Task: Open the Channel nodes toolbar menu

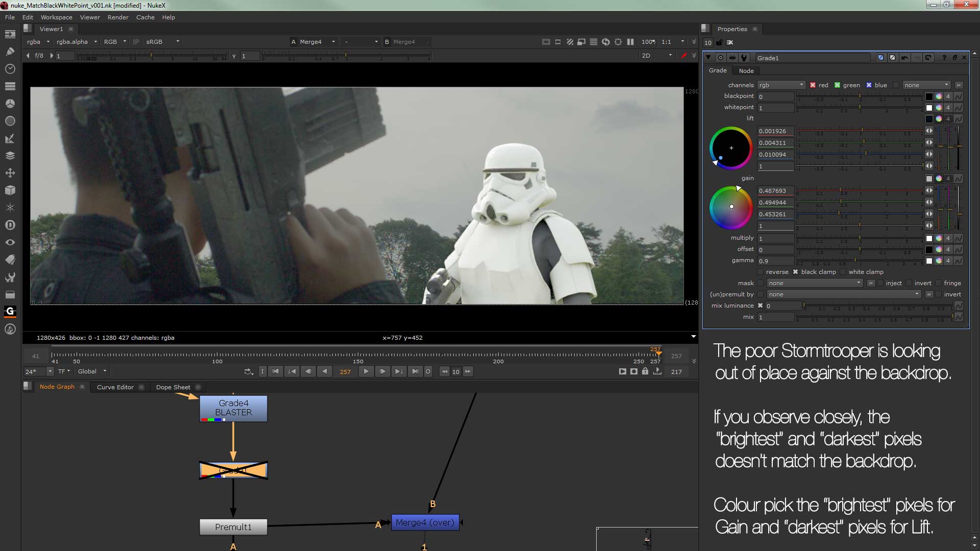Action: 10,86
